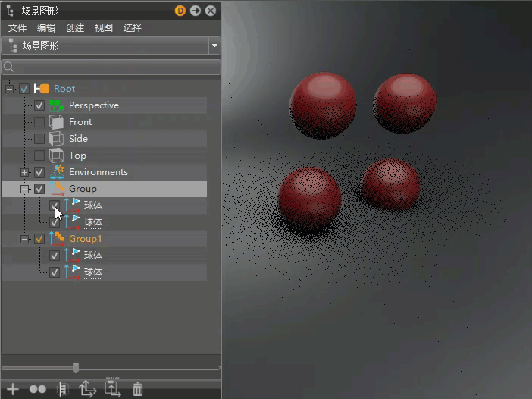
Task: Collapse the Group1 node
Action: [24, 240]
